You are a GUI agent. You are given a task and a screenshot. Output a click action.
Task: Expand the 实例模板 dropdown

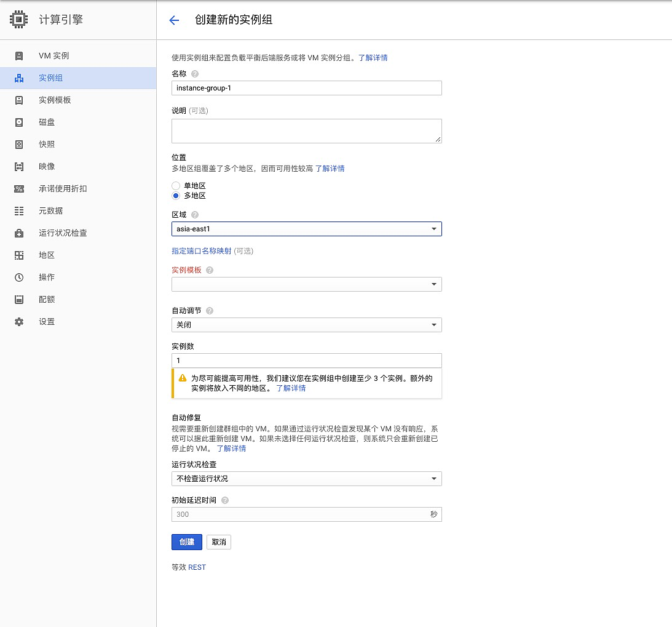pos(306,284)
